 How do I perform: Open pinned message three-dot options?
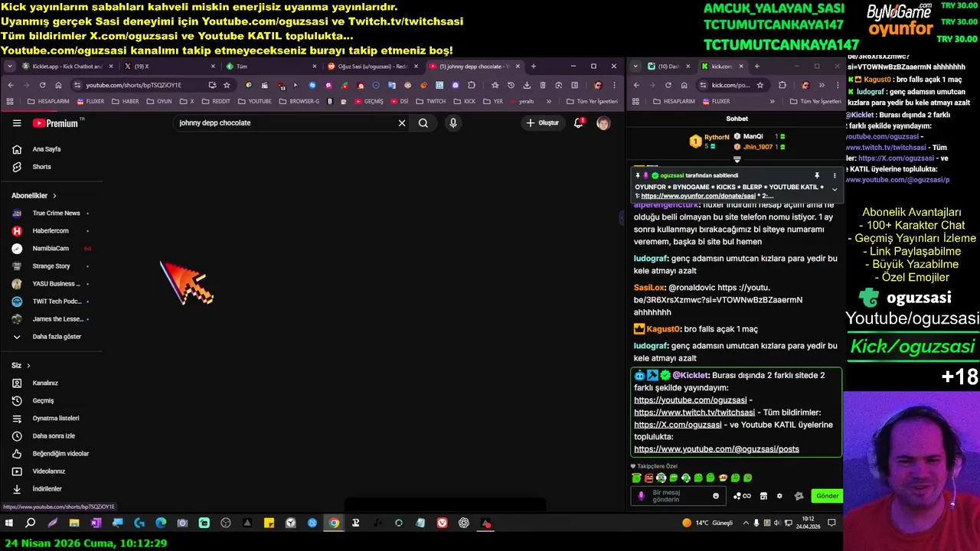click(835, 176)
